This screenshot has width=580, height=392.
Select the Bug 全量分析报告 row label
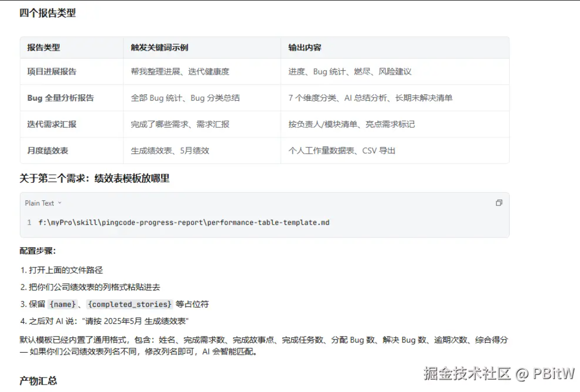click(x=60, y=98)
